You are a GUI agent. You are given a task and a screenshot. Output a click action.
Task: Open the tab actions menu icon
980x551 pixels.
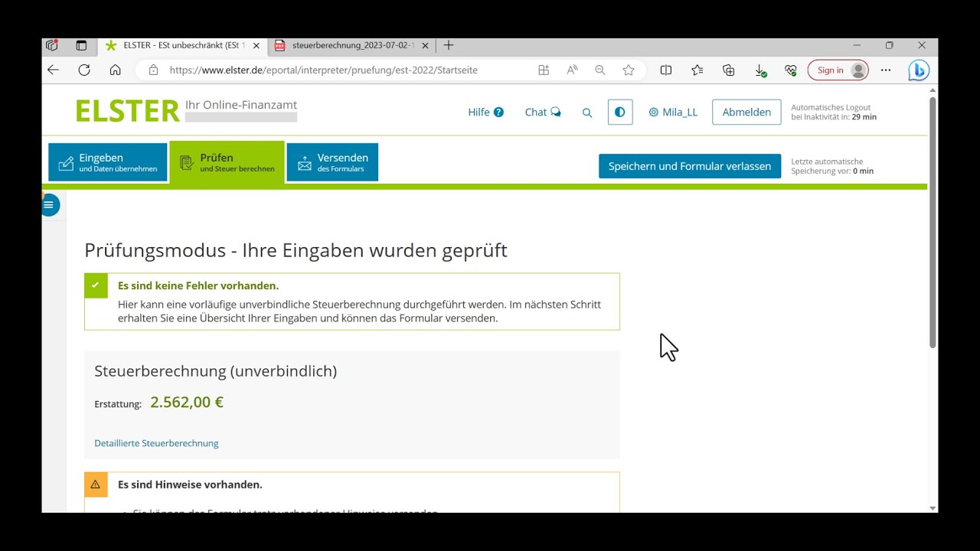click(x=81, y=45)
